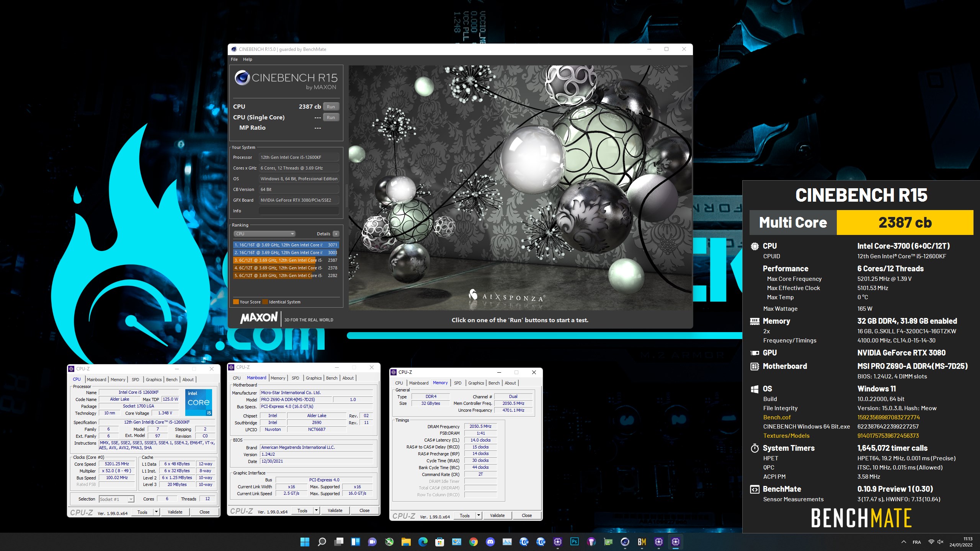Open the Ranking CPU dropdown in Cinebench

point(265,234)
